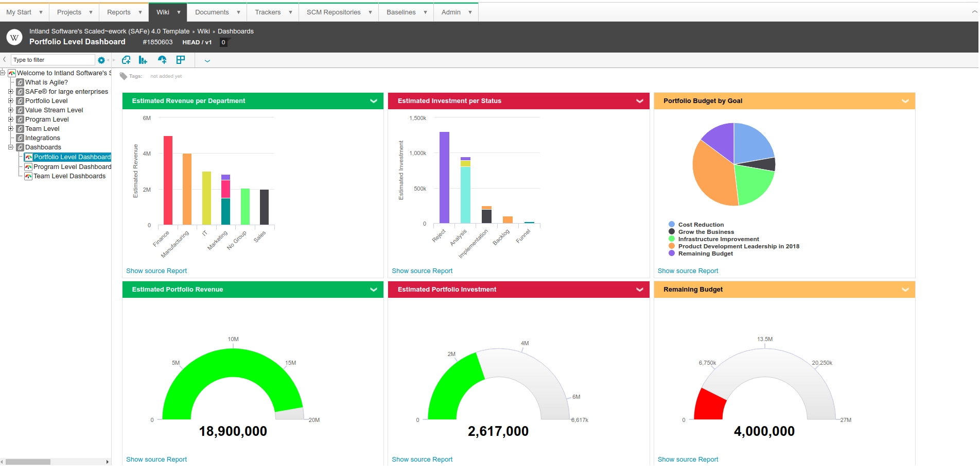The width and height of the screenshot is (980, 474).
Task: Click the Tags label icon
Action: [123, 76]
